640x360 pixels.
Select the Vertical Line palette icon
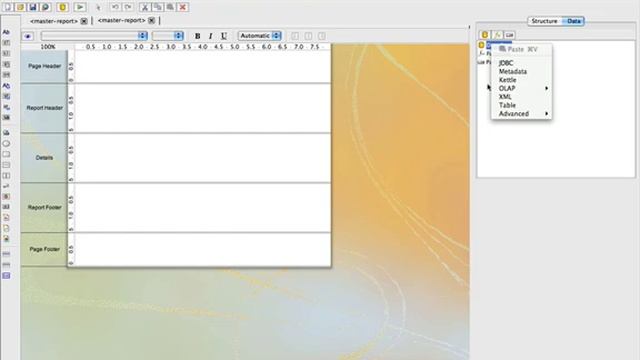6,176
